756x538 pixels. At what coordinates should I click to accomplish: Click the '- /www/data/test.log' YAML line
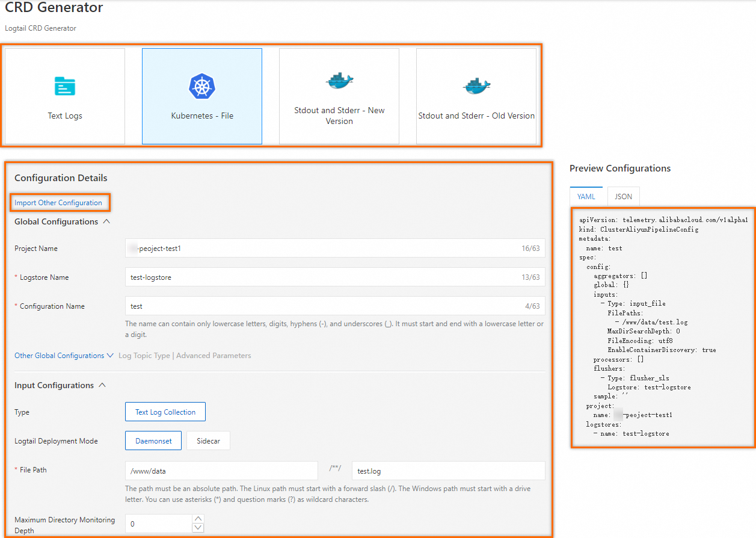651,322
